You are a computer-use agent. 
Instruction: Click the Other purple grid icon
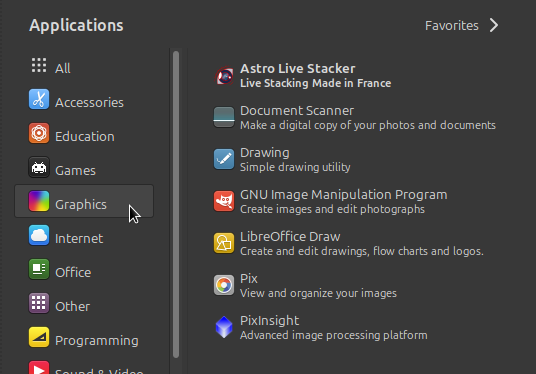point(39,303)
